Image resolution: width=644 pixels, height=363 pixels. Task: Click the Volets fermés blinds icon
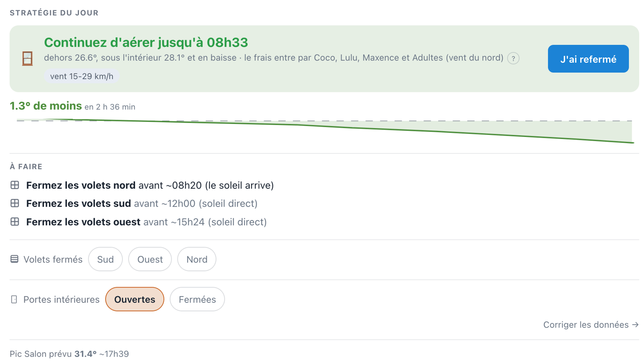14,259
